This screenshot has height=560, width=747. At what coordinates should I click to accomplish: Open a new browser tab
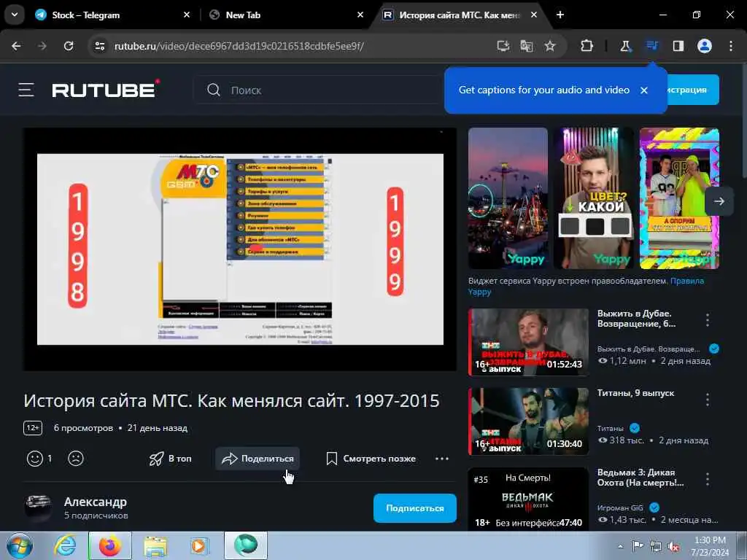point(560,15)
